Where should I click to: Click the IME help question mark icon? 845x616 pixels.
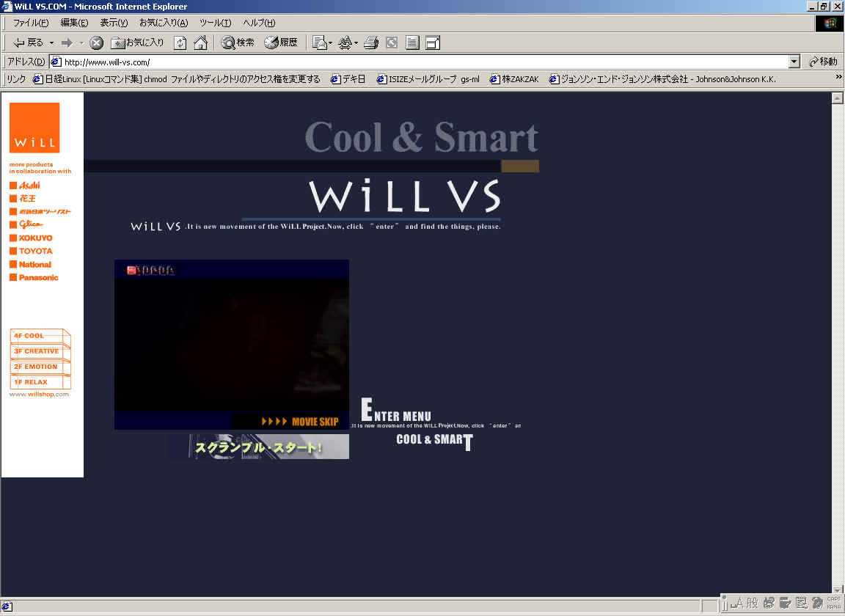[x=817, y=603]
